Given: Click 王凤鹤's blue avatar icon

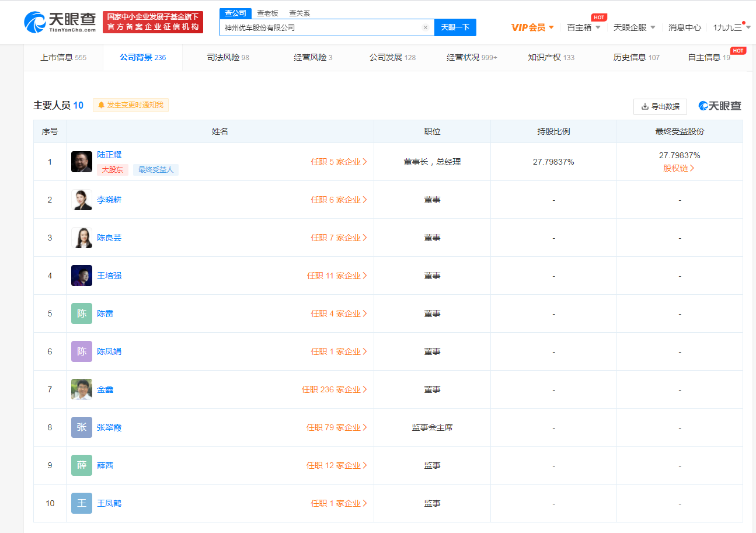Looking at the screenshot, I should click(82, 503).
